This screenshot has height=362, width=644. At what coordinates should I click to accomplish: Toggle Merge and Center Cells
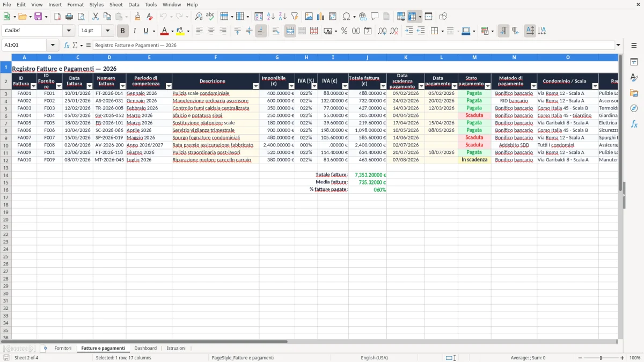point(290,31)
